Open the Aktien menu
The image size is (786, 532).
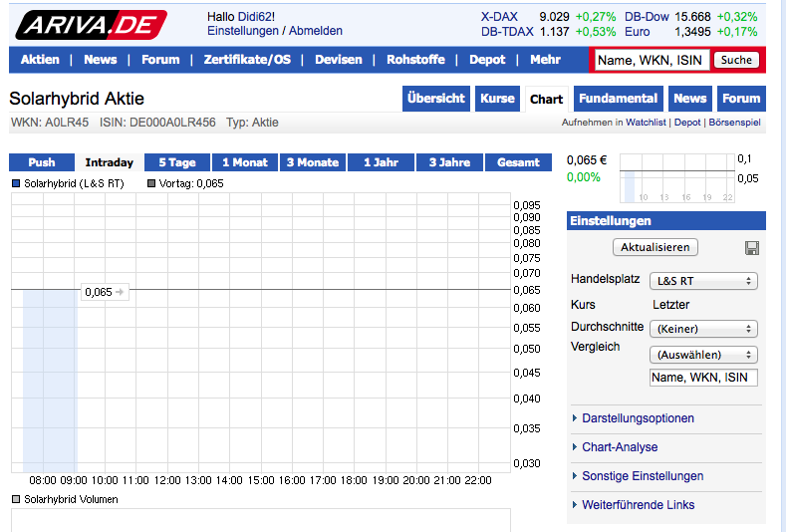(40, 60)
